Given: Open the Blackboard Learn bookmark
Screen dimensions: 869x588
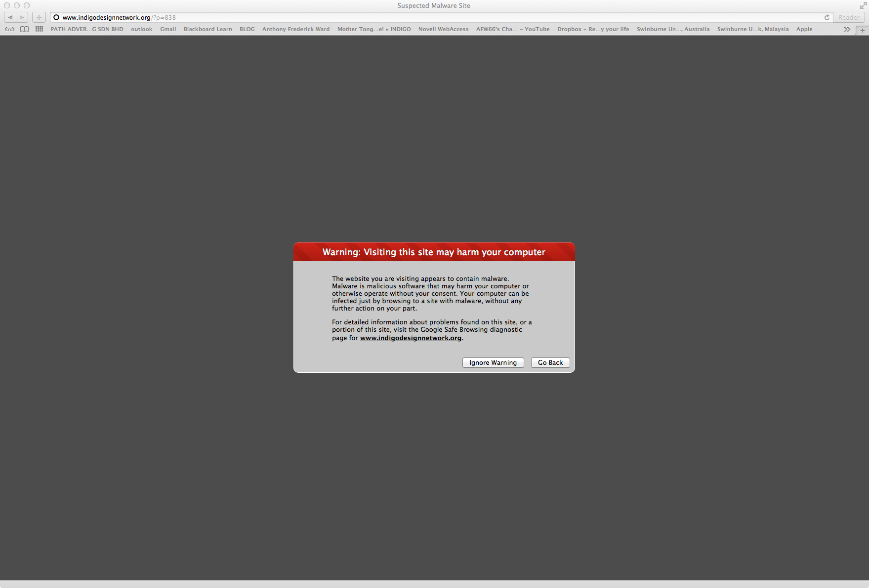Looking at the screenshot, I should click(207, 29).
